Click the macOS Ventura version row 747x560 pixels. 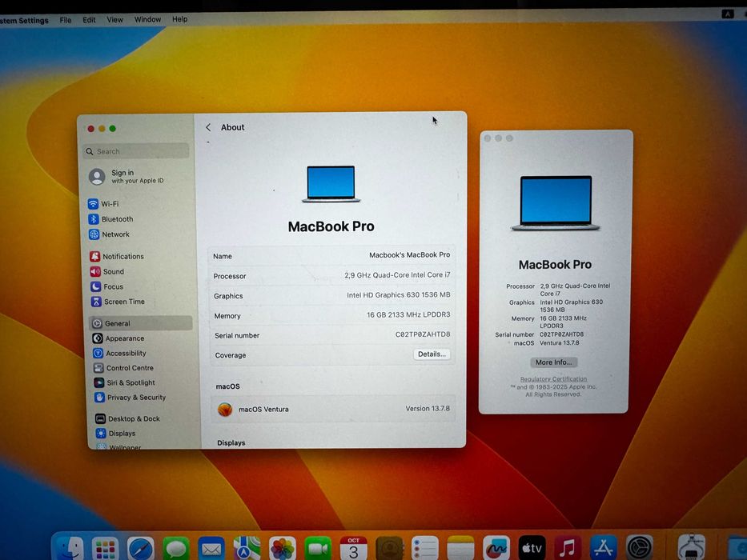(x=333, y=409)
